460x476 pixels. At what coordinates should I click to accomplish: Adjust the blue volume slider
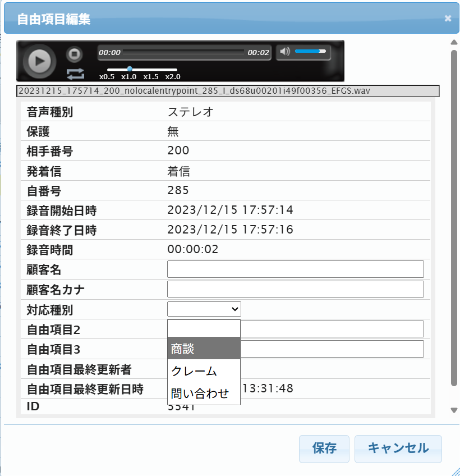click(x=310, y=52)
